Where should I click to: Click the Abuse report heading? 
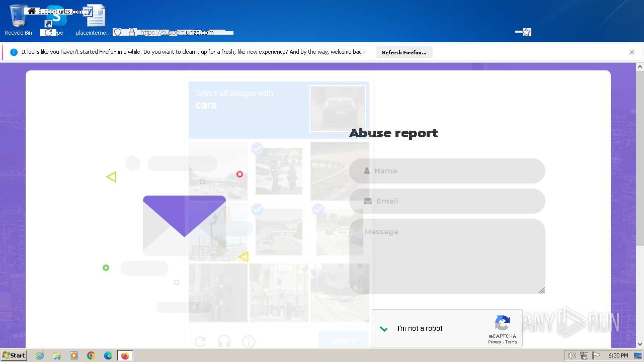[393, 133]
